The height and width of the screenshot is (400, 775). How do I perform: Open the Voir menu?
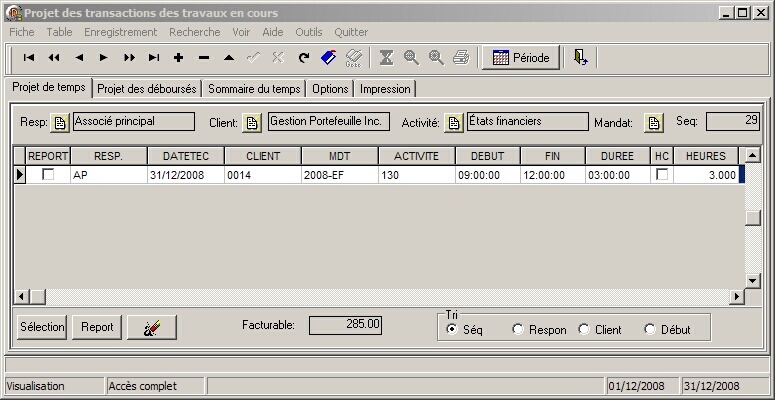click(241, 32)
